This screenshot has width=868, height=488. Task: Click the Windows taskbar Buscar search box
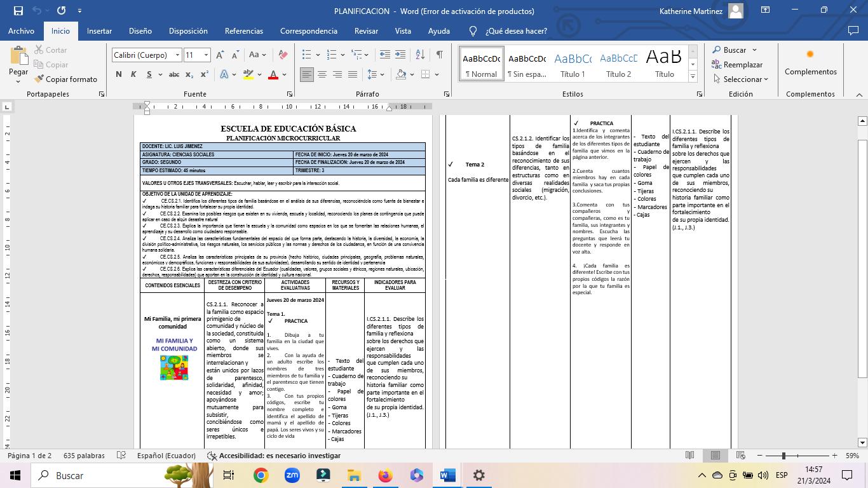(121, 475)
